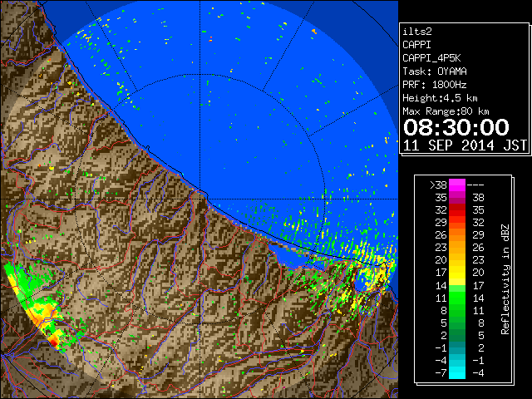532x399 pixels.
Task: Click the 08:30:00 timestamp
Action: tap(456, 127)
